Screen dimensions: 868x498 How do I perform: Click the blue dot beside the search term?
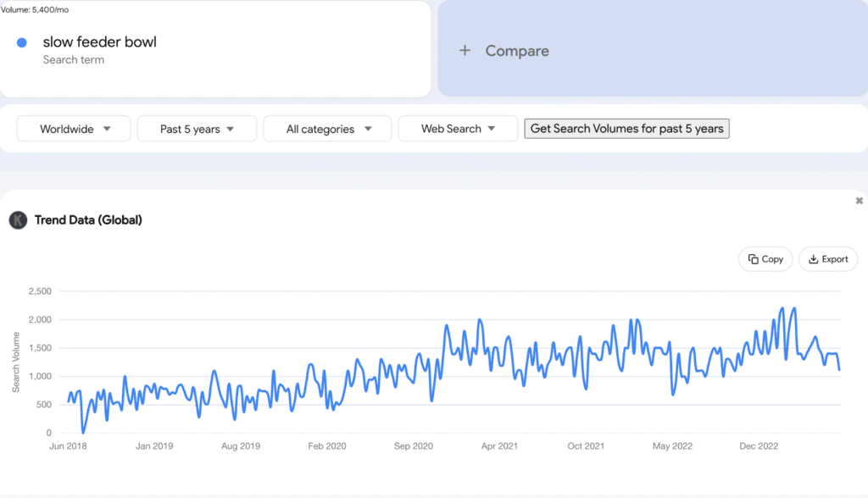22,42
